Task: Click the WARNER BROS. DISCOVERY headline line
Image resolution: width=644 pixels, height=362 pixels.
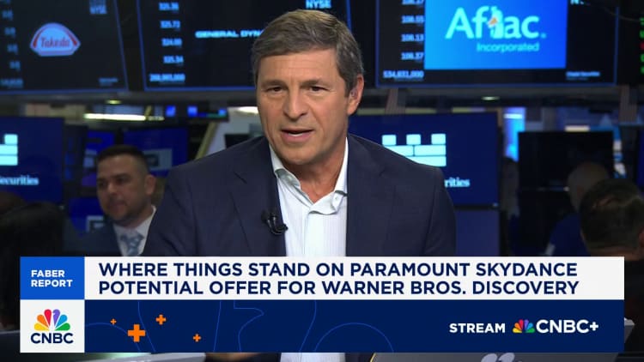Action: pyautogui.click(x=338, y=288)
